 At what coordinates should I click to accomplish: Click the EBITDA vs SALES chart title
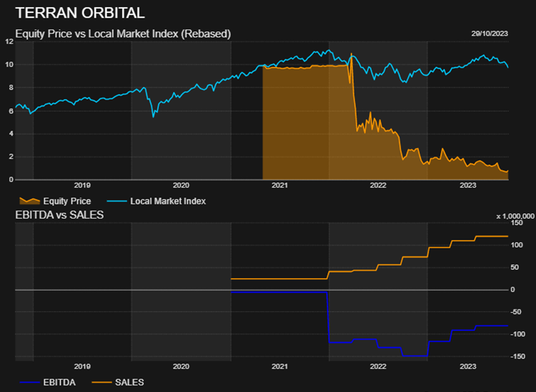(x=59, y=215)
